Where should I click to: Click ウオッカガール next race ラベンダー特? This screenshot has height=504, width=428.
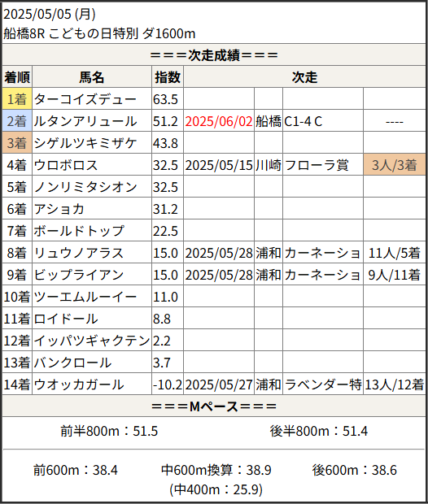coord(323,385)
